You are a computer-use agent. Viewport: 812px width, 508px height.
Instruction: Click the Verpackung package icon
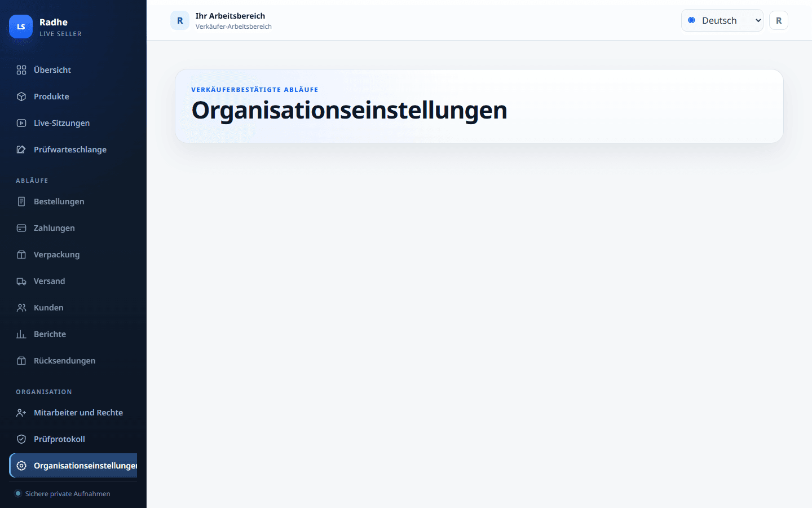[21, 255]
